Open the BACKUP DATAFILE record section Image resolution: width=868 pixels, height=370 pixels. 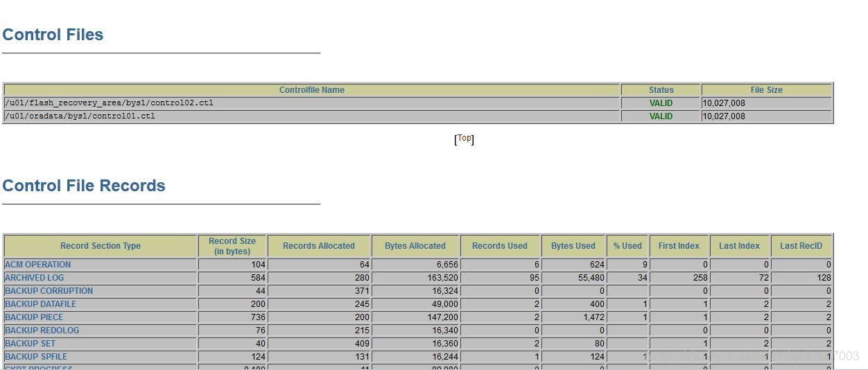[x=40, y=304]
